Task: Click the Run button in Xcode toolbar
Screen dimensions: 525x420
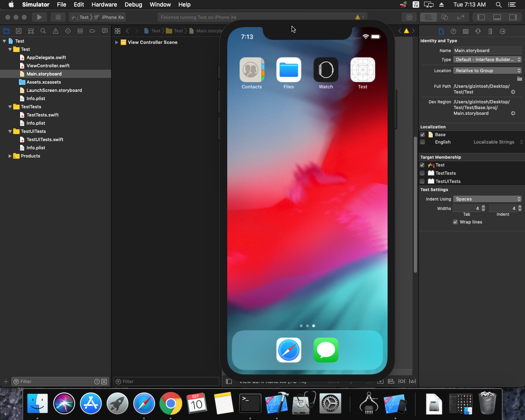Action: (39, 17)
